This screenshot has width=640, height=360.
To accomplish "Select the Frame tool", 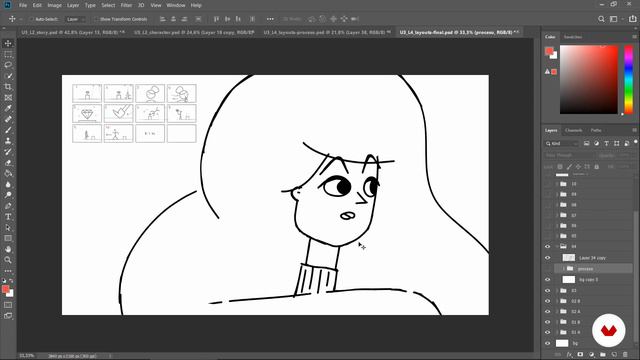I will 8,98.
